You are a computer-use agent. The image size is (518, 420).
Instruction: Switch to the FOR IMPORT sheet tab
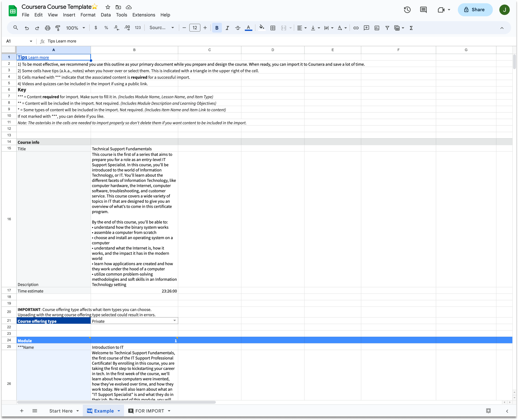pos(149,411)
